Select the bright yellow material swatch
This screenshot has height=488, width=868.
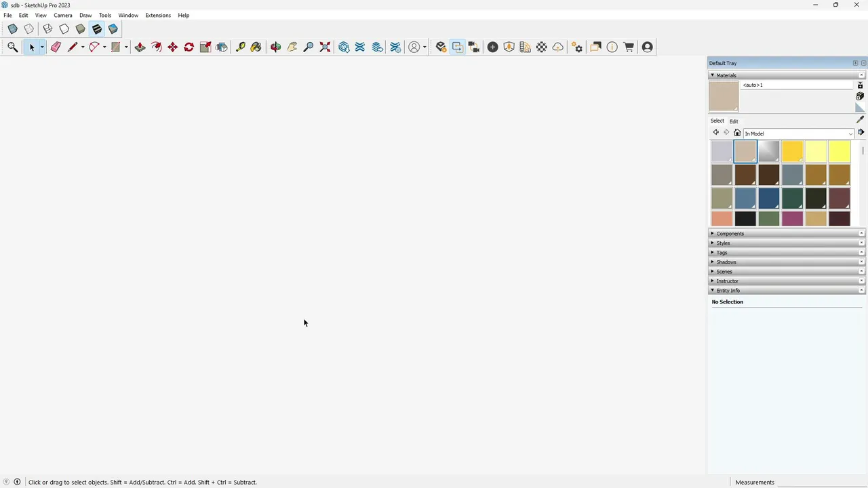pos(840,152)
